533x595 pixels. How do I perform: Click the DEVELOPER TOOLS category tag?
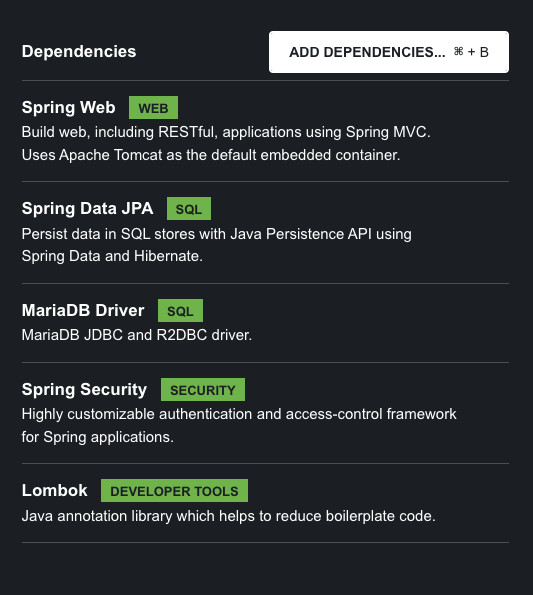(175, 491)
